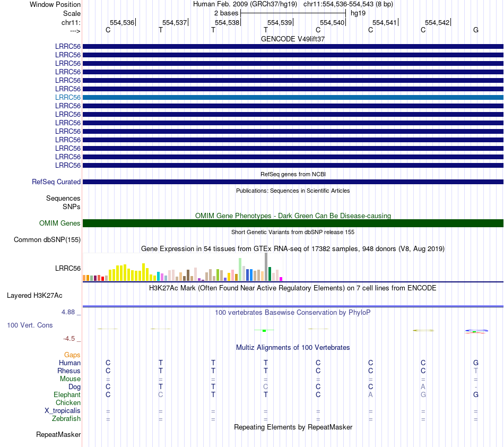Click the RefSeq Curated track label
The image size is (504, 447).
[56, 182]
